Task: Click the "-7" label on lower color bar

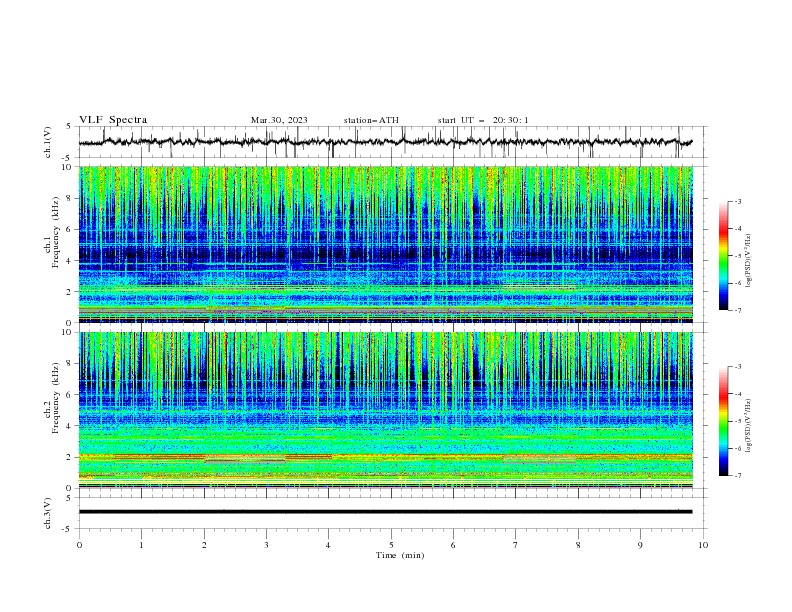Action: (737, 476)
